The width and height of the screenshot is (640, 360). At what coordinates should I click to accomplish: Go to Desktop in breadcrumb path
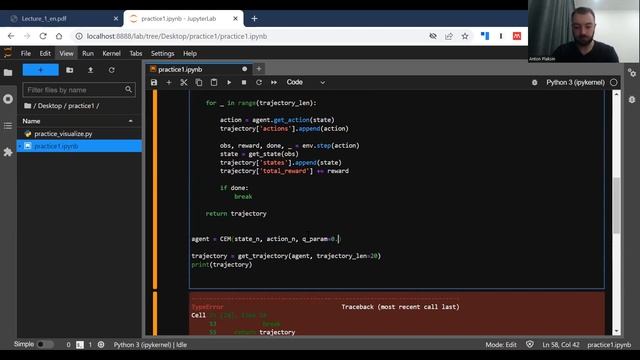click(50, 106)
